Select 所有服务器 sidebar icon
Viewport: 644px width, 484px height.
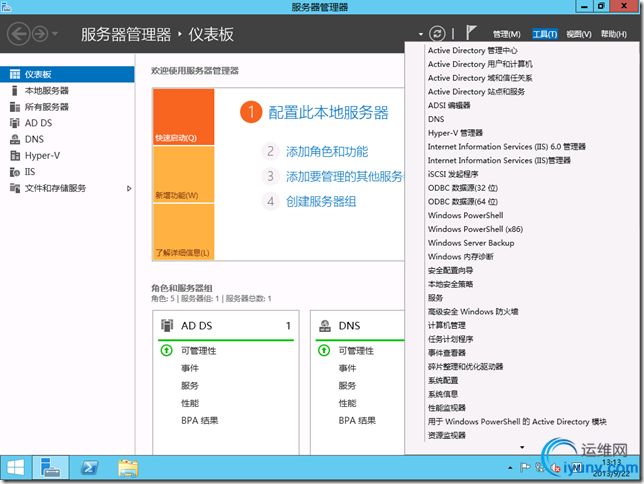coord(15,107)
